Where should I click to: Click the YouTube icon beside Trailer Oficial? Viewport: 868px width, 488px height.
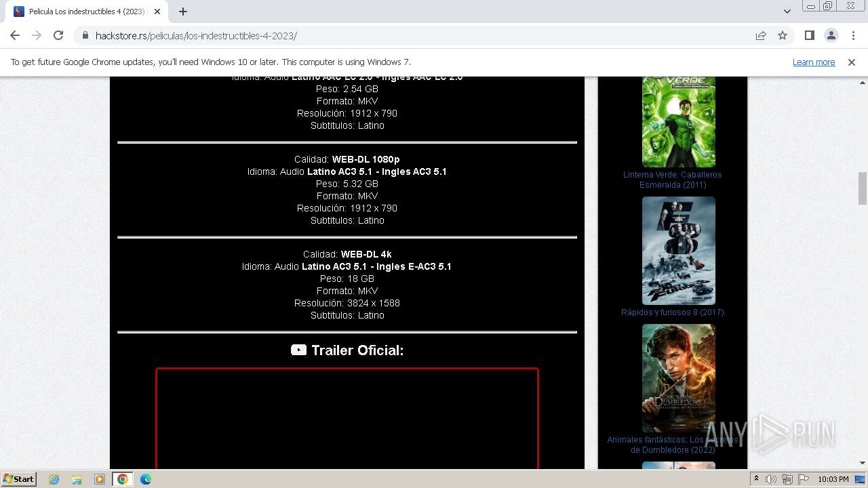[298, 350]
